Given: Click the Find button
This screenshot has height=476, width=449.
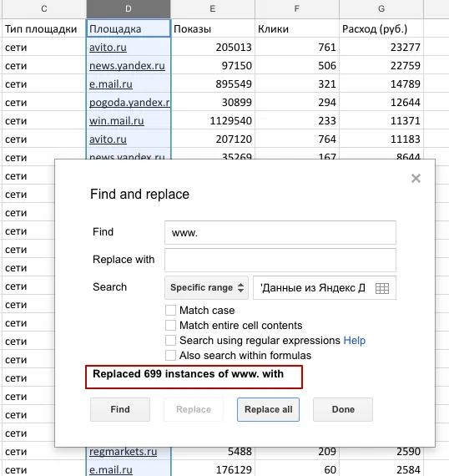Looking at the screenshot, I should pos(120,409).
